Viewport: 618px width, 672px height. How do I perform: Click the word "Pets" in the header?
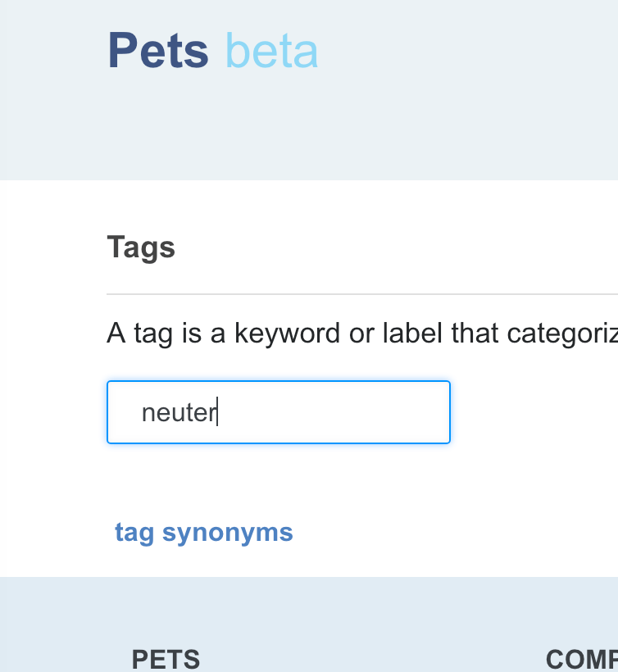(158, 51)
